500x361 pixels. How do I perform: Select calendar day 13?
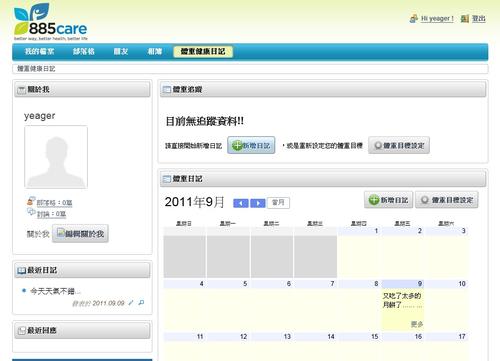click(x=272, y=347)
